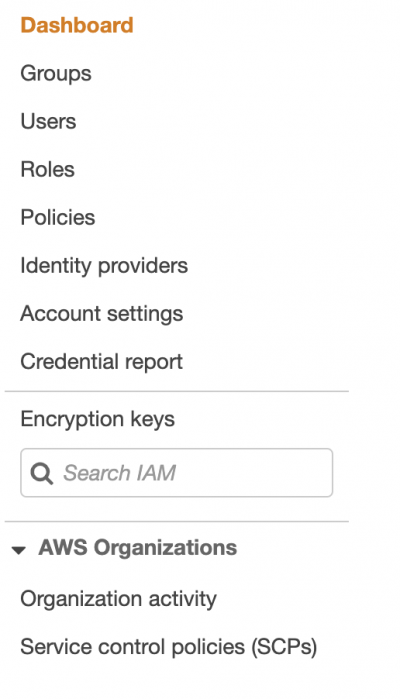Open the Dashboard page
400x699 pixels.
coord(77,25)
